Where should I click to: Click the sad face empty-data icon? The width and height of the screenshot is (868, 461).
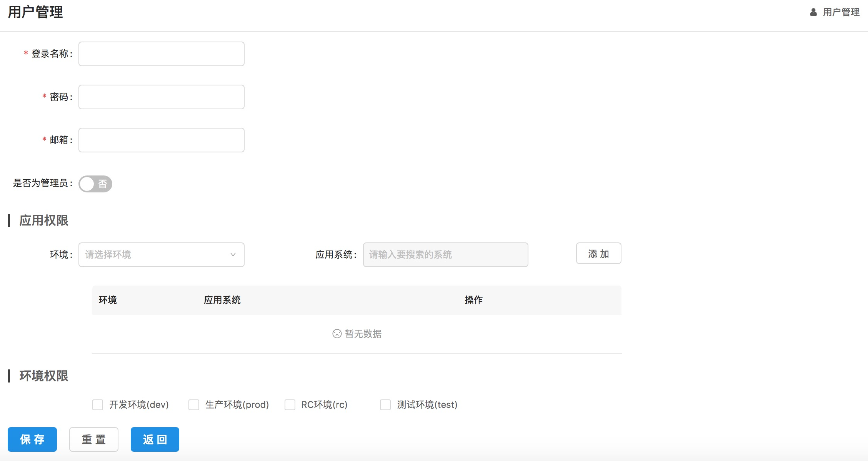[337, 334]
